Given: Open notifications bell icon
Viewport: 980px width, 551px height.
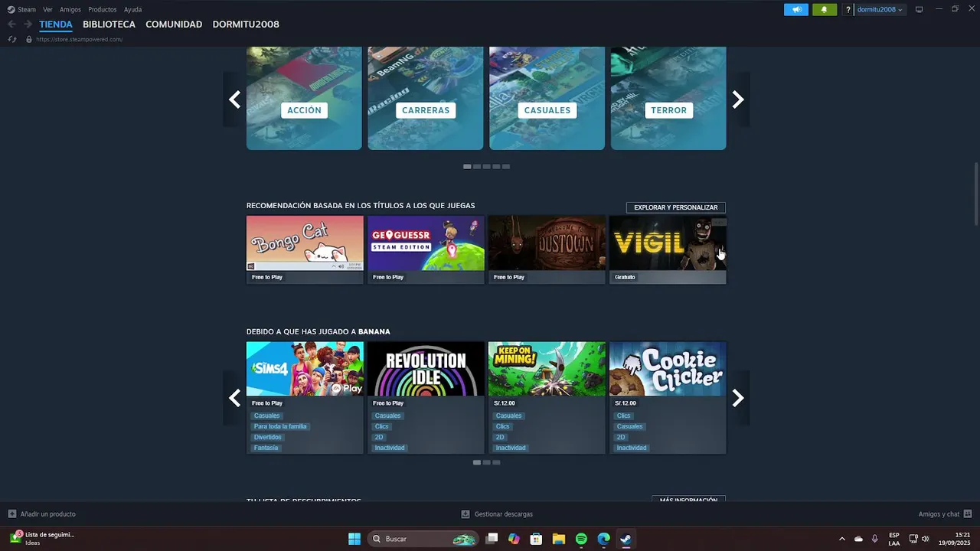Looking at the screenshot, I should coord(825,9).
